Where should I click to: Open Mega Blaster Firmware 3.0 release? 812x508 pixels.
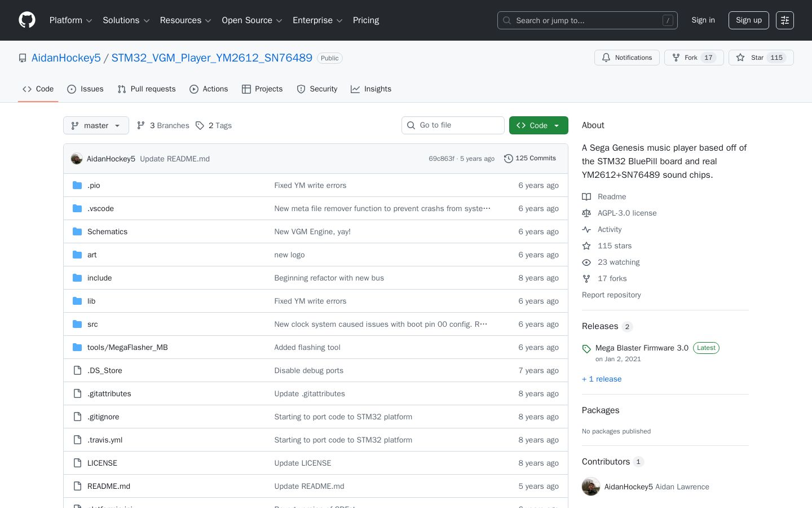[642, 348]
